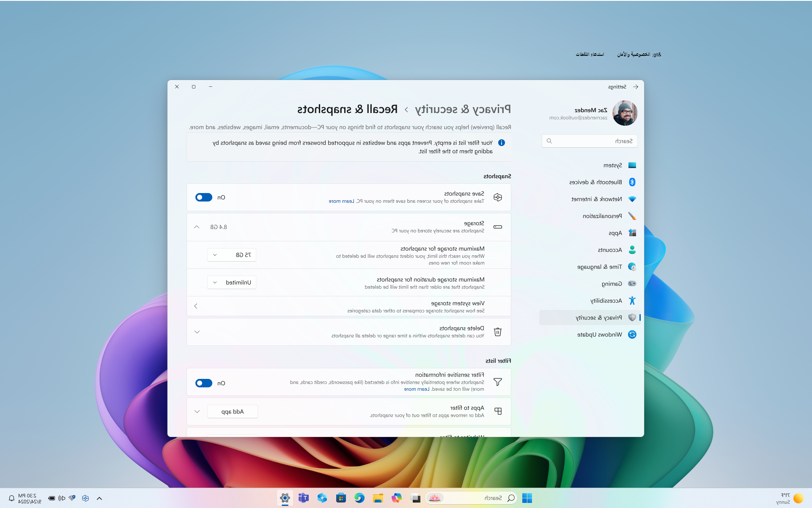The height and width of the screenshot is (508, 812).
Task: Click the Gaming label in the sidebar
Action: click(612, 284)
